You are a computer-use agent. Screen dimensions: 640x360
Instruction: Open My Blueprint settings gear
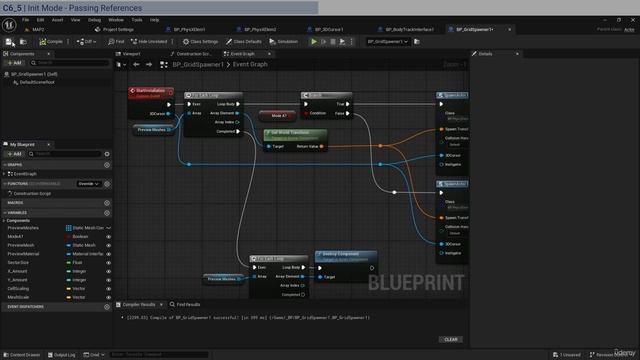pyautogui.click(x=107, y=154)
